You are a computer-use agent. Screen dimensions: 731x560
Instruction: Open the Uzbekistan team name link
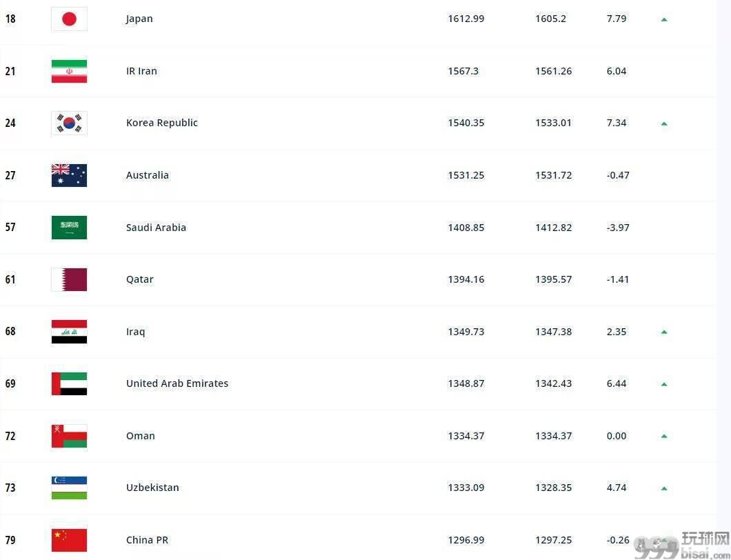[x=152, y=488]
